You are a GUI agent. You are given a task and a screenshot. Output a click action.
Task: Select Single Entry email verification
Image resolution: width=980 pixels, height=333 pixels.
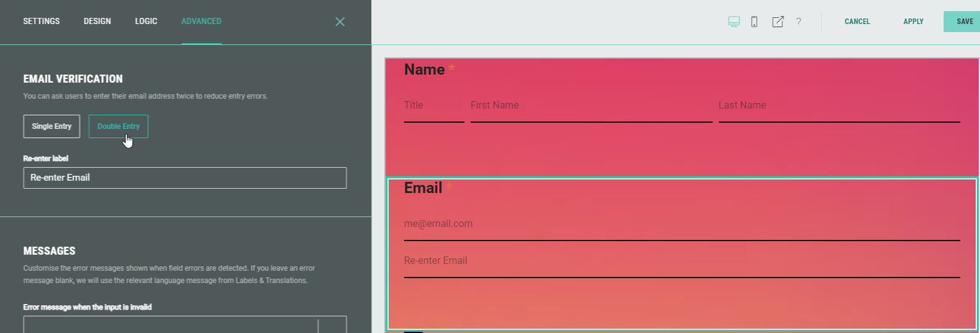tap(52, 126)
